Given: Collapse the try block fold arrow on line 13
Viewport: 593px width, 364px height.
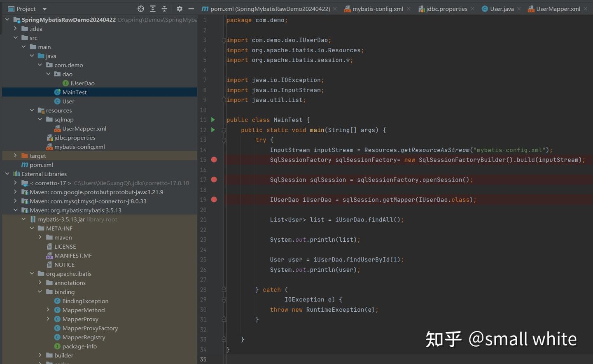Looking at the screenshot, I should pyautogui.click(x=224, y=140).
